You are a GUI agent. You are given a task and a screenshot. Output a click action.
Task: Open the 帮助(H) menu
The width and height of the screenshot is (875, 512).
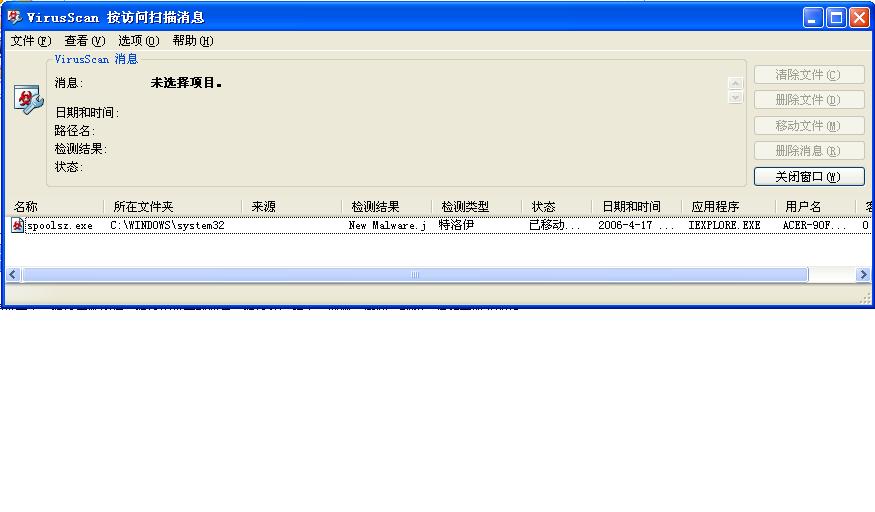click(193, 41)
